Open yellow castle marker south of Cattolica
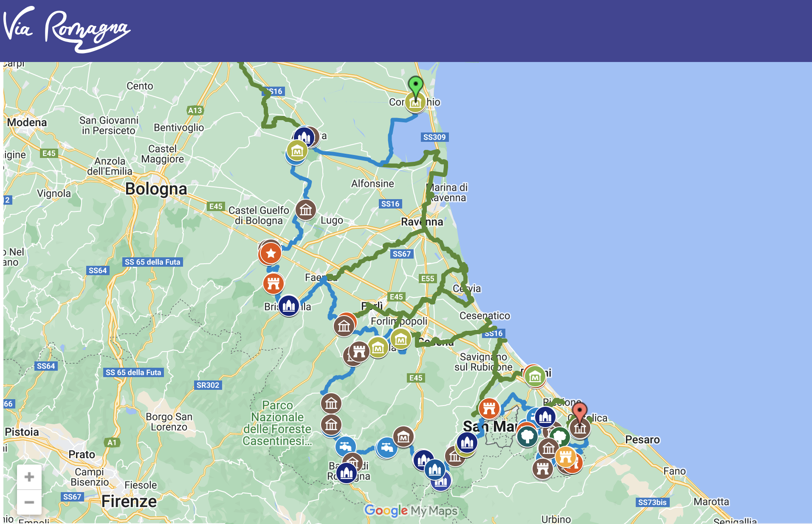Image resolution: width=812 pixels, height=524 pixels. pyautogui.click(x=565, y=457)
